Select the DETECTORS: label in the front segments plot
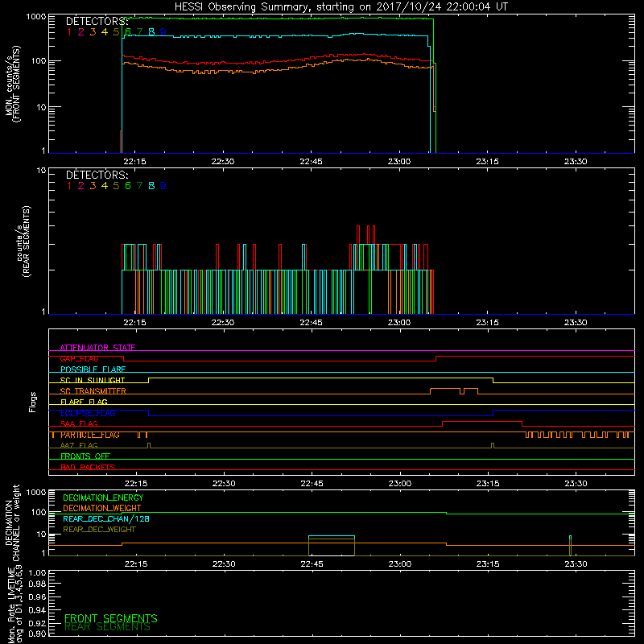644x644 pixels. (x=97, y=21)
